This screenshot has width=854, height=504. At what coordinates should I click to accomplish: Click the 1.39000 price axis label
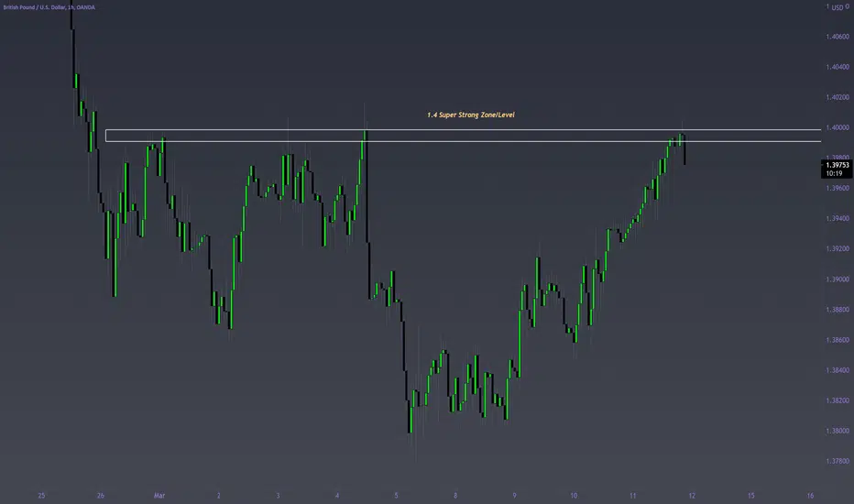point(838,279)
